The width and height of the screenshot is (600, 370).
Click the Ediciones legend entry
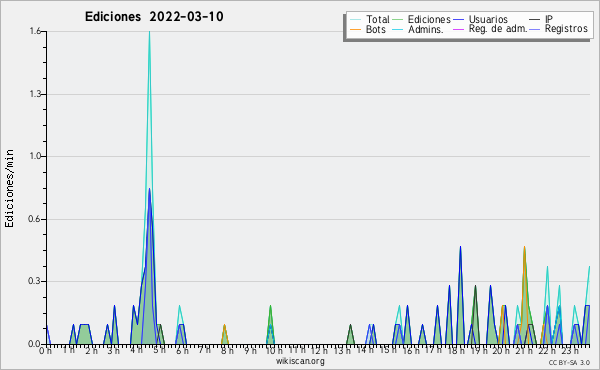coord(422,19)
